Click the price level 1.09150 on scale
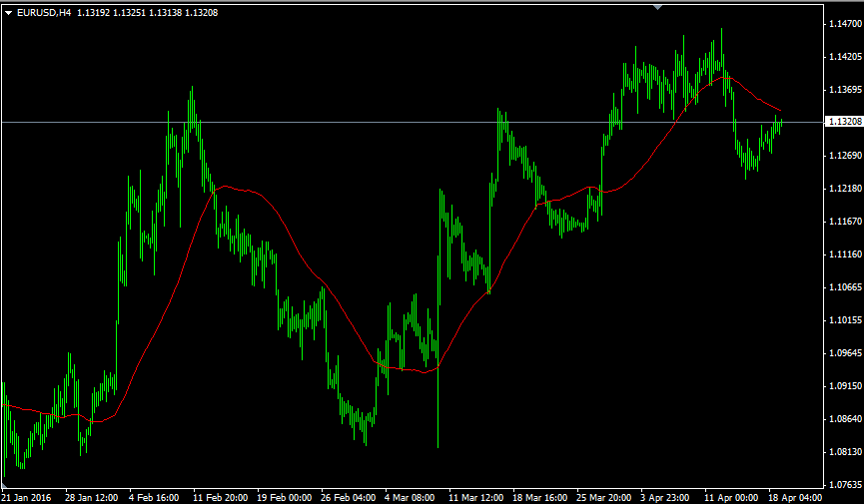 tap(845, 386)
